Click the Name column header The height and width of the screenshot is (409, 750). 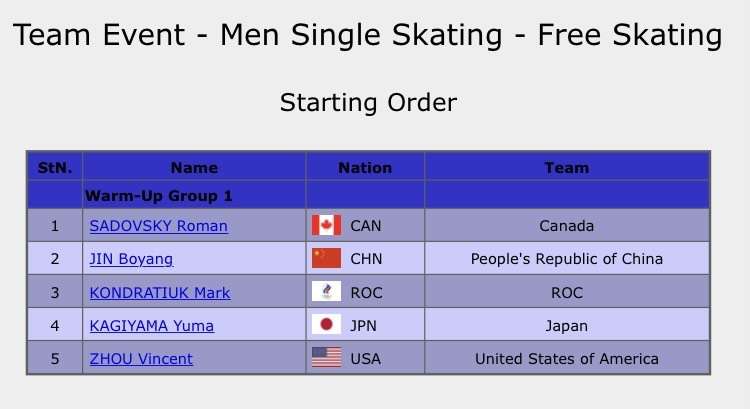[194, 167]
